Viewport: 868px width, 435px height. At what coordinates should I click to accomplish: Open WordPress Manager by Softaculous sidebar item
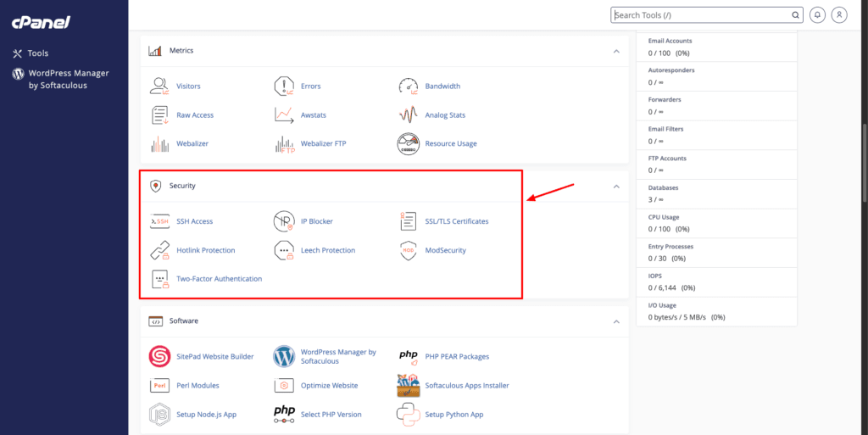(61, 79)
